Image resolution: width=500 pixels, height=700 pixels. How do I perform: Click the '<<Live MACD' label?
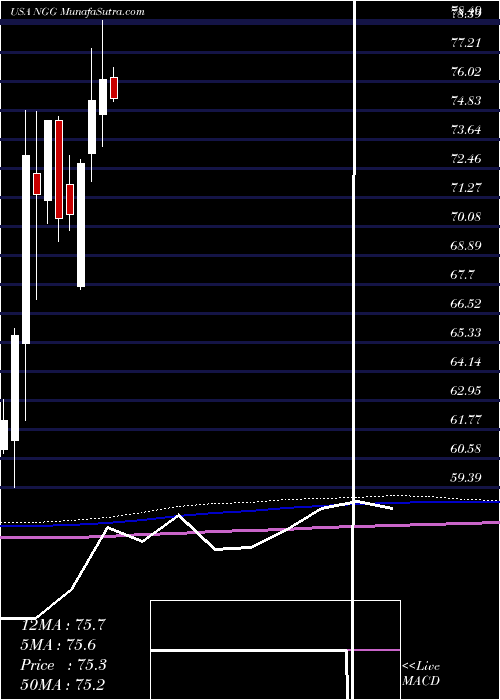coord(421,673)
